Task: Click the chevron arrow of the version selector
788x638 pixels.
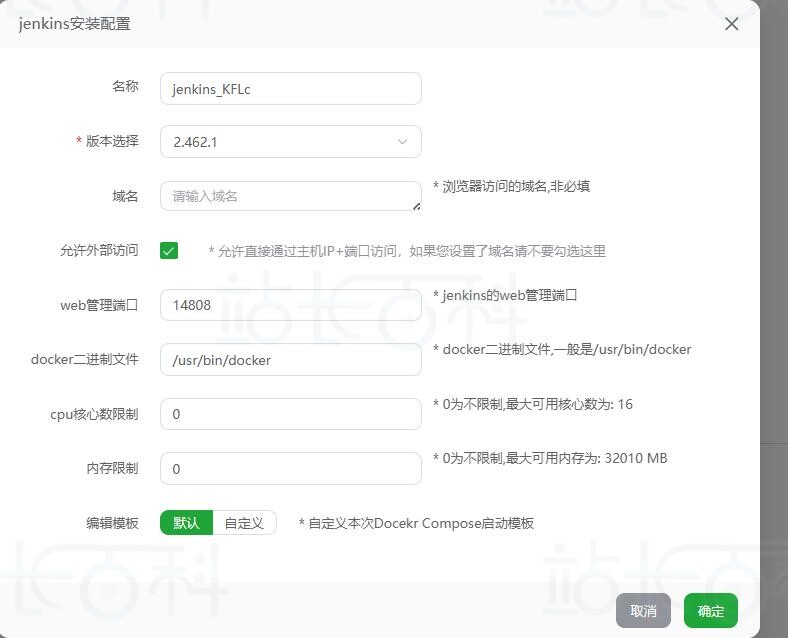Action: coord(403,142)
